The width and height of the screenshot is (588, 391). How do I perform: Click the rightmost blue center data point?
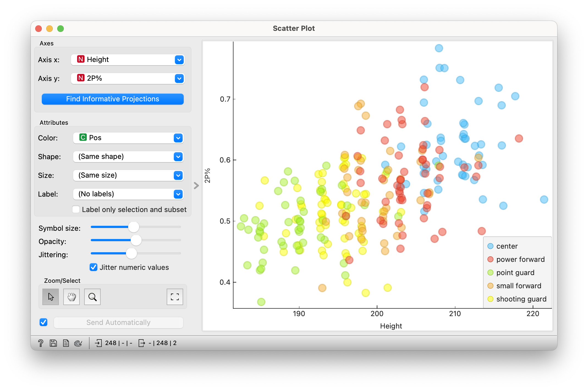point(544,199)
